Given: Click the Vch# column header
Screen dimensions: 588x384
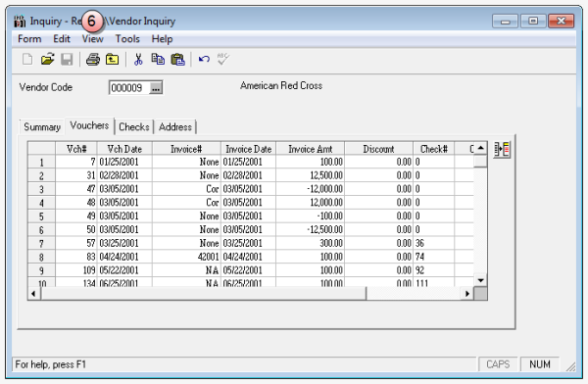Looking at the screenshot, I should (x=76, y=149).
